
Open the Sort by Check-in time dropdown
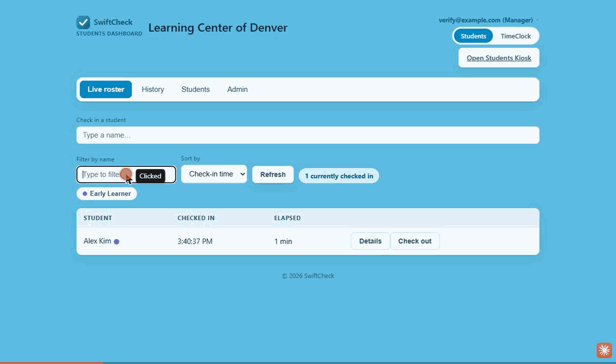click(214, 174)
